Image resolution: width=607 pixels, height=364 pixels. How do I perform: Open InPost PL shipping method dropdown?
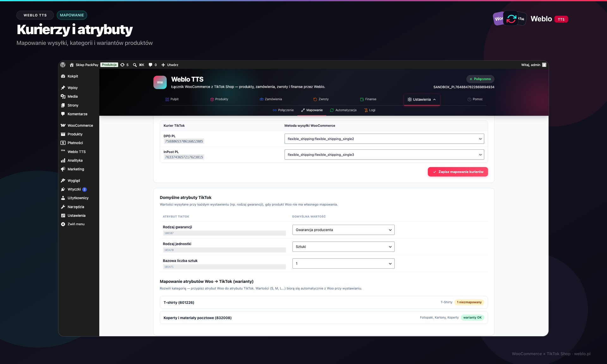384,155
